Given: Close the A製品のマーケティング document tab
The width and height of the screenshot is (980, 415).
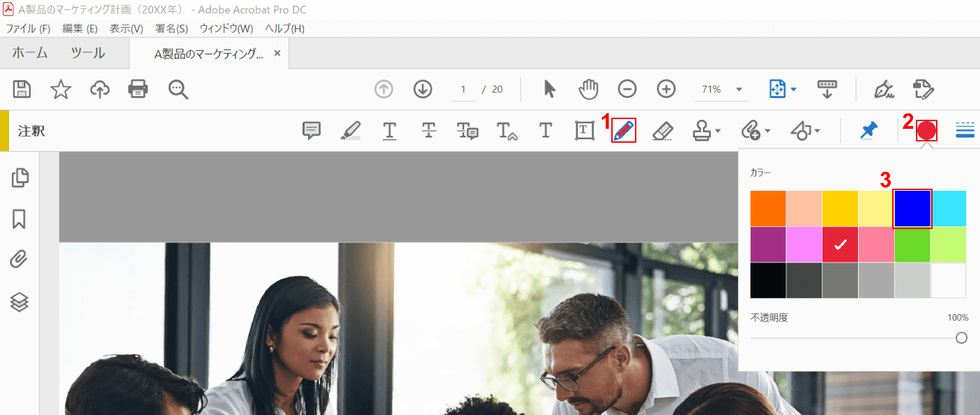Looking at the screenshot, I should click(277, 53).
